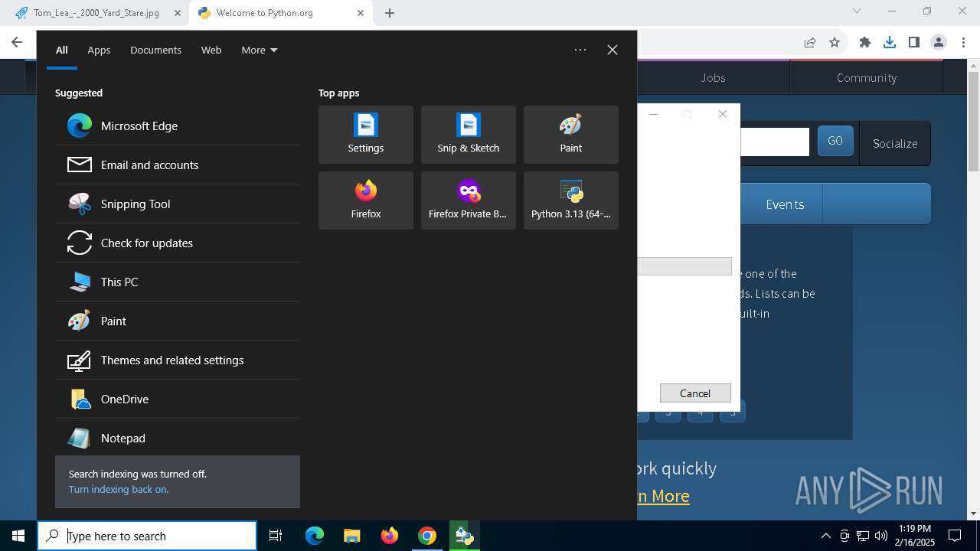This screenshot has height=551, width=980.
Task: Click the taskbar clock and date
Action: [915, 536]
